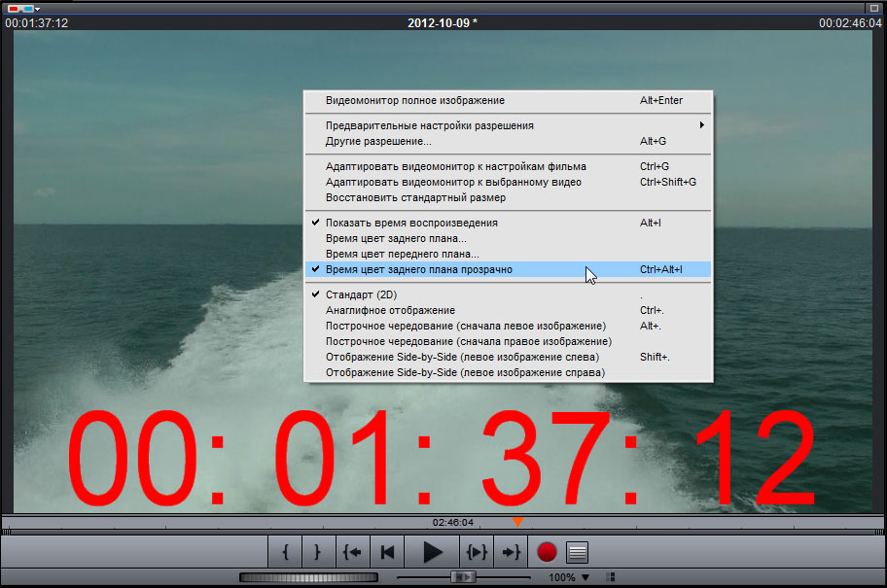Set the range start with the { button

pos(285,552)
